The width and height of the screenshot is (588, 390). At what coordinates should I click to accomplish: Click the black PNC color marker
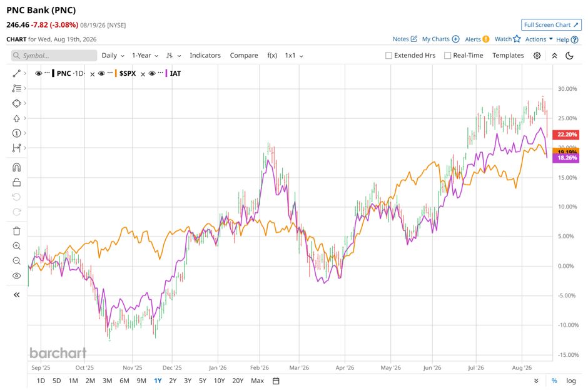pyautogui.click(x=53, y=73)
